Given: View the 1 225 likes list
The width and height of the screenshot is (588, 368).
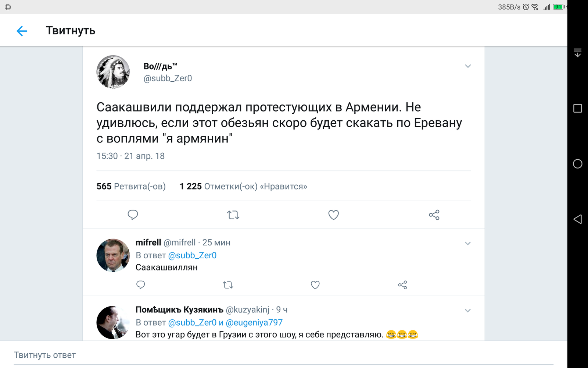Looking at the screenshot, I should pyautogui.click(x=243, y=187).
